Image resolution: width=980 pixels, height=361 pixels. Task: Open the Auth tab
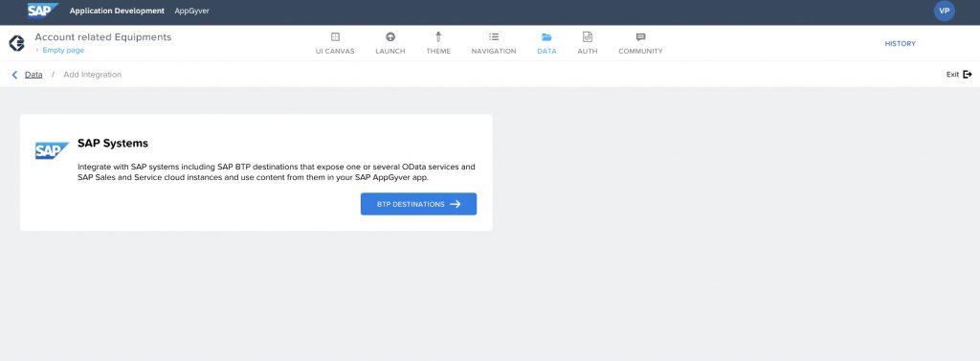(x=588, y=43)
